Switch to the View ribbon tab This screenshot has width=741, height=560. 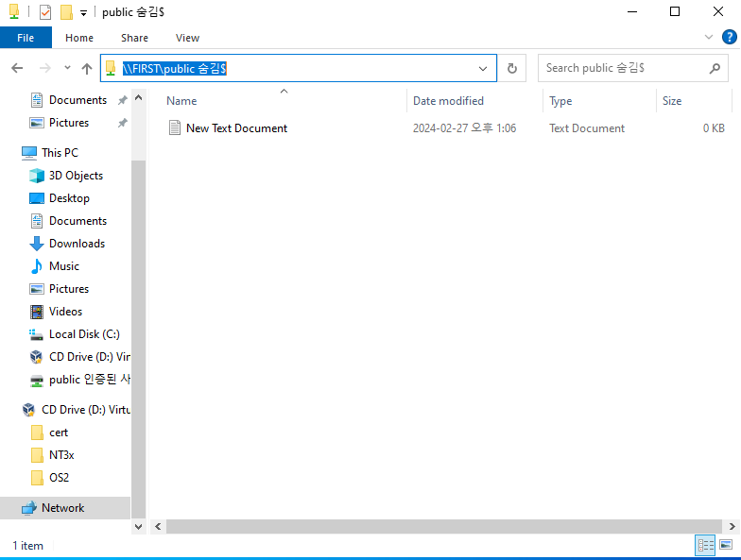click(187, 38)
